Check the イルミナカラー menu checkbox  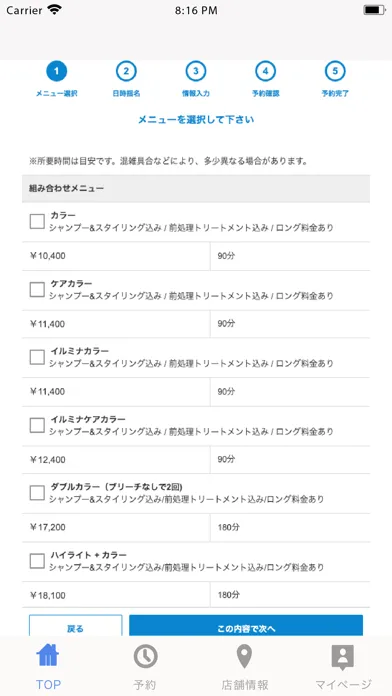pos(37,357)
